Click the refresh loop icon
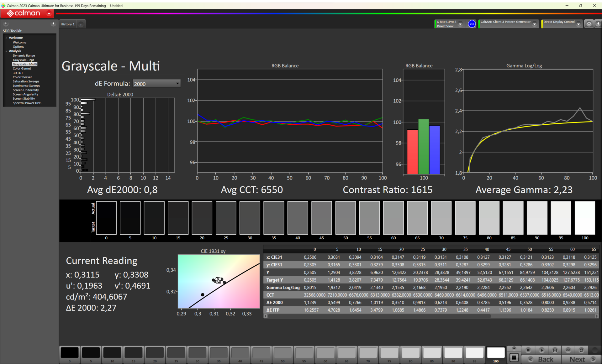Screen dimensions: 602x364 (x=581, y=350)
